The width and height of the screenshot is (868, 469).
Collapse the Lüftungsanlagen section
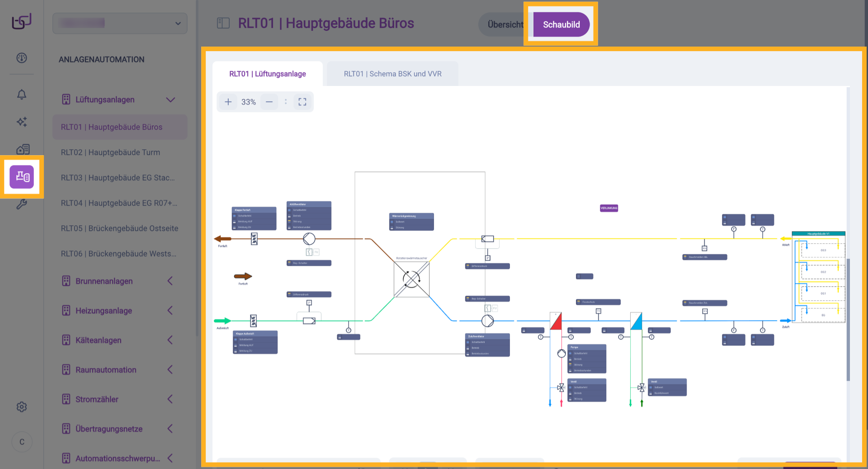[170, 99]
